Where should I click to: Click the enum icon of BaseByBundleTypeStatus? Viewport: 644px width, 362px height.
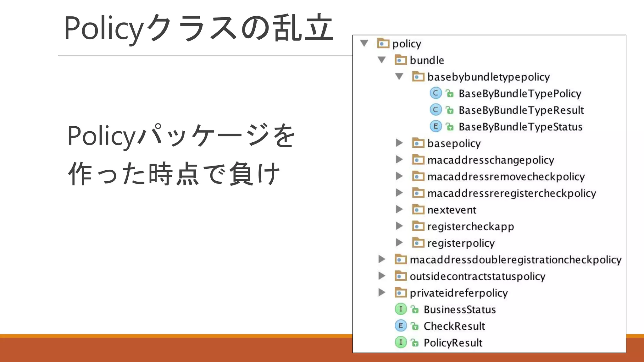(436, 126)
